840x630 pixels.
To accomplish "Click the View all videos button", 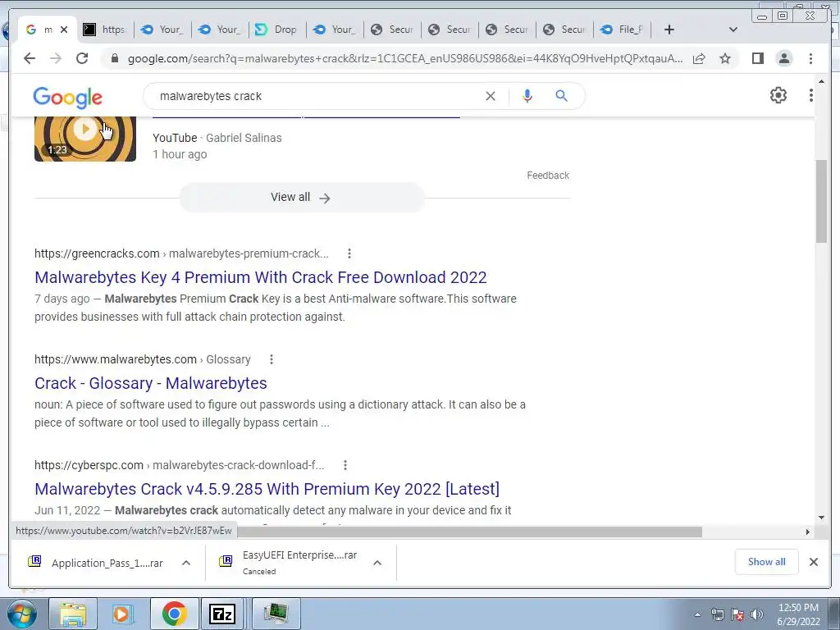I will pyautogui.click(x=302, y=197).
